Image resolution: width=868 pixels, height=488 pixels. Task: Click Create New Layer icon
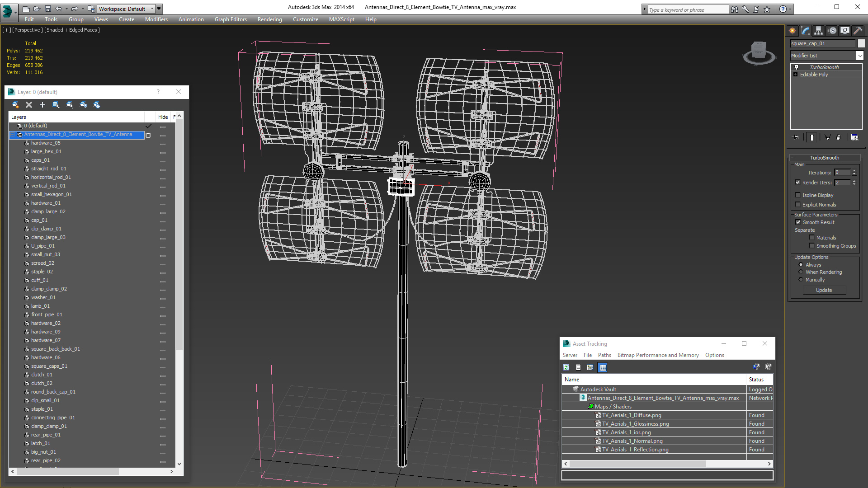point(15,105)
